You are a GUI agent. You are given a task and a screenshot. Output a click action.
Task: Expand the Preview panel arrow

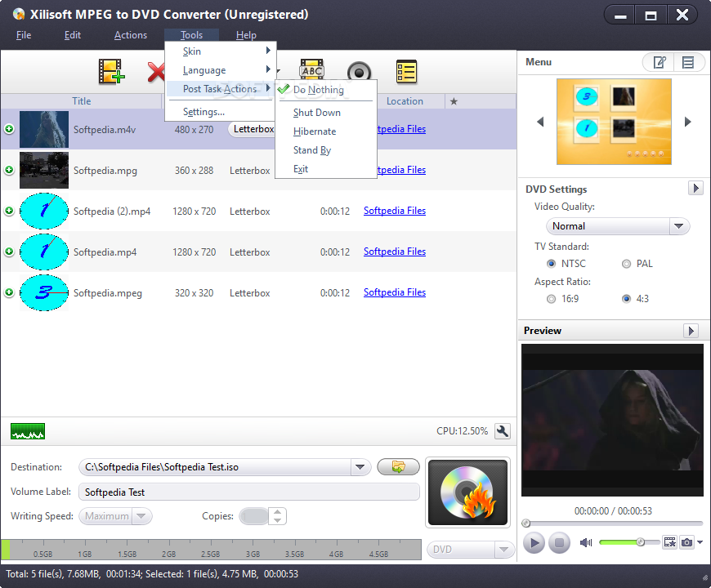click(691, 330)
